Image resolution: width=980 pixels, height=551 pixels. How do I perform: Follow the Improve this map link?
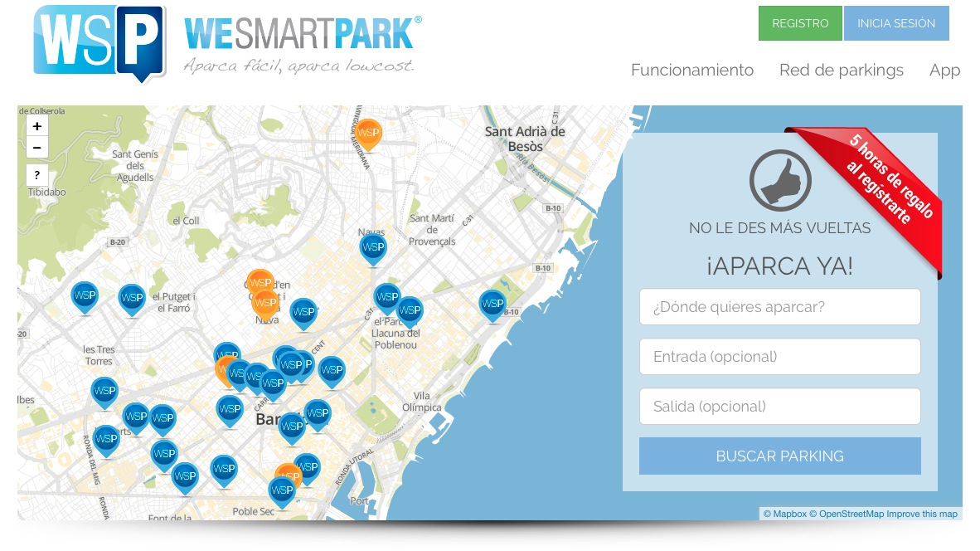pos(922,514)
